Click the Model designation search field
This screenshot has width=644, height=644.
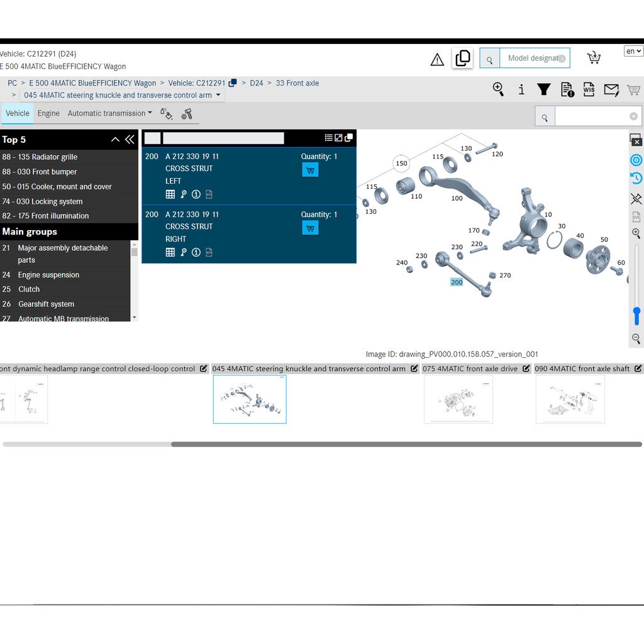(x=535, y=58)
